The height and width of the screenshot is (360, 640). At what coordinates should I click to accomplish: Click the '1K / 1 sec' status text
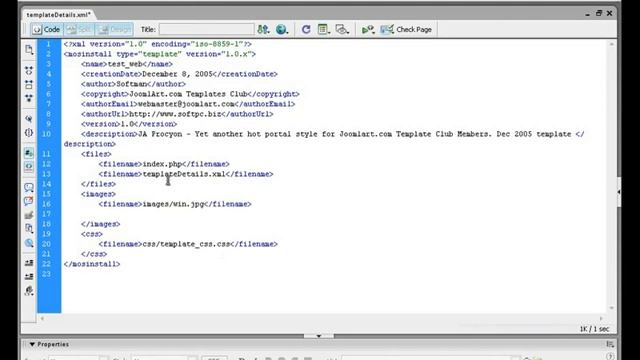tap(594, 329)
